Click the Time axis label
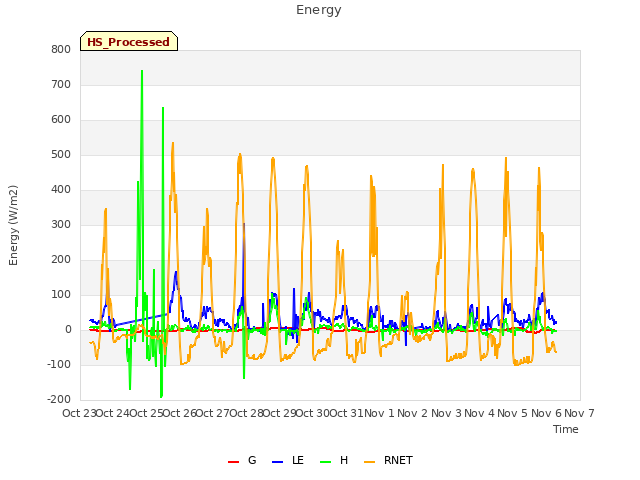This screenshot has height=480, width=640. click(x=566, y=429)
